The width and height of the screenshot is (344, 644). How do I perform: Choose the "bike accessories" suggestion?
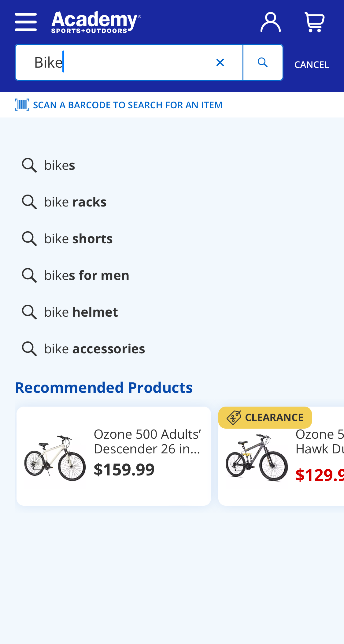pyautogui.click(x=94, y=349)
